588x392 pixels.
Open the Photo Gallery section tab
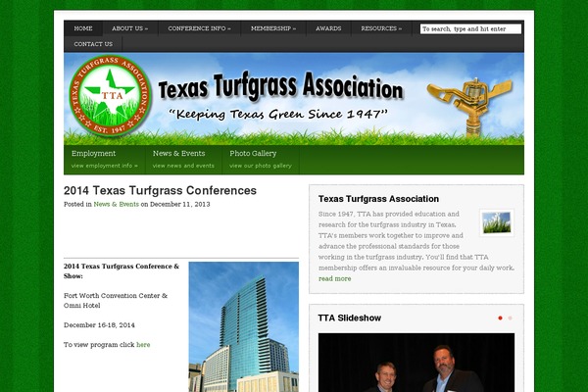coord(261,160)
